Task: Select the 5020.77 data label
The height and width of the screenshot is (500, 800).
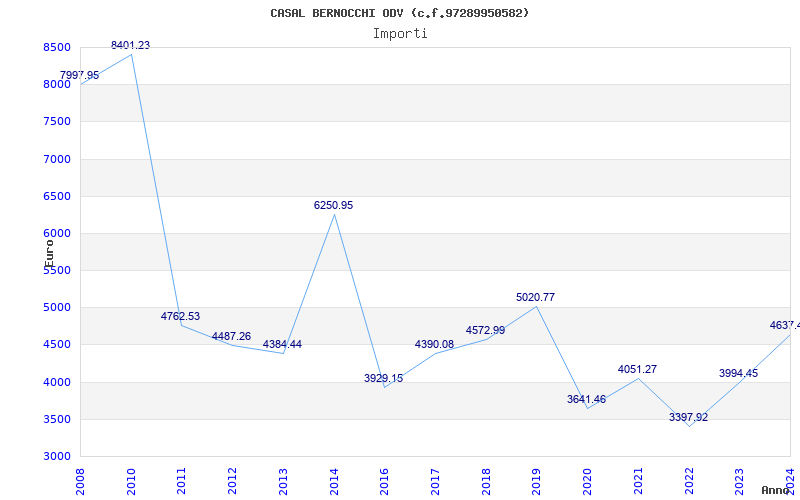Action: coord(535,297)
